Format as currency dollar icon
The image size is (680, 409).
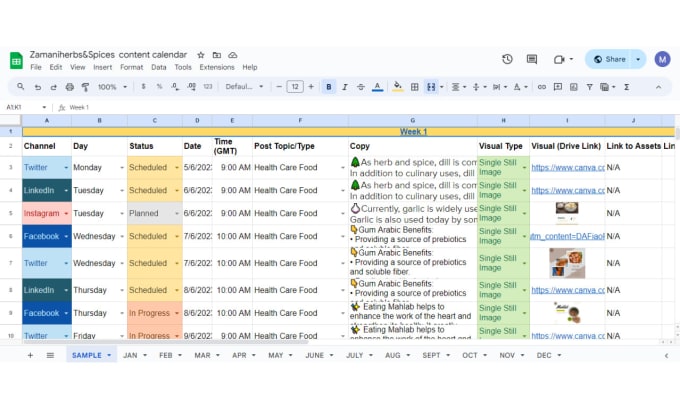143,87
